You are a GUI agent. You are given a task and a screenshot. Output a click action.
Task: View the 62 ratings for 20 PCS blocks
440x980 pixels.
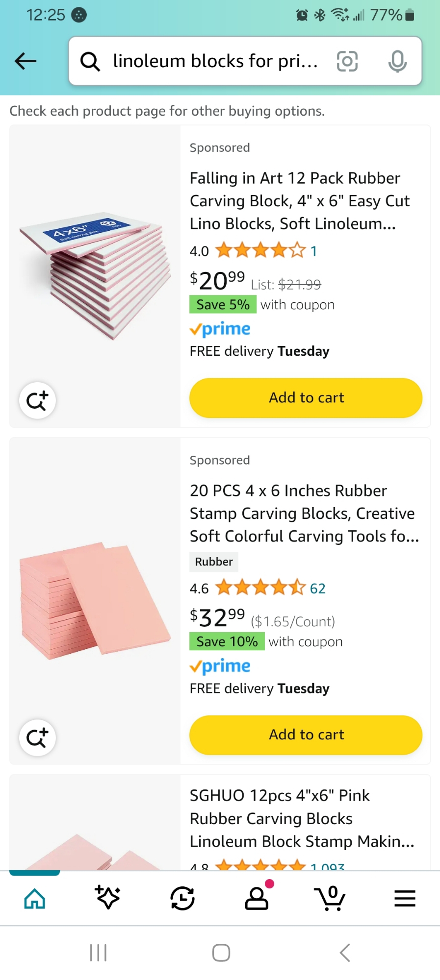[317, 588]
